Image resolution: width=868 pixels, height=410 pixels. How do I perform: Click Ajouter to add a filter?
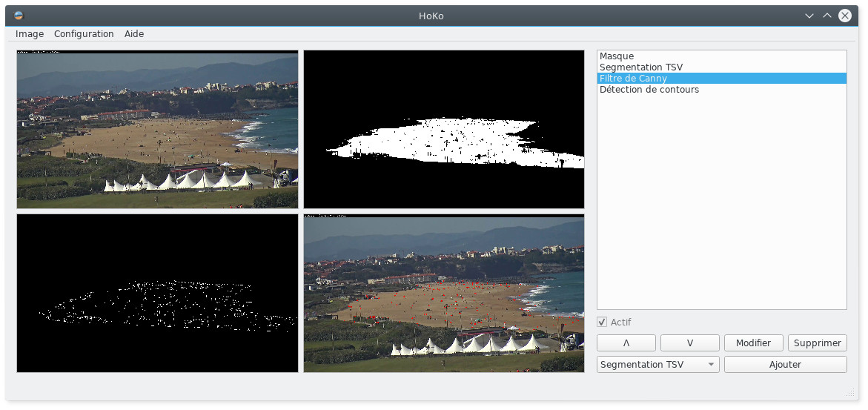click(x=785, y=365)
